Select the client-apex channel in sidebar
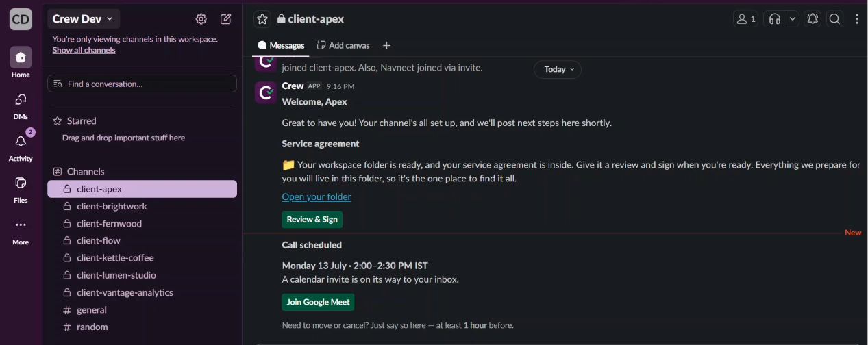 [142, 189]
